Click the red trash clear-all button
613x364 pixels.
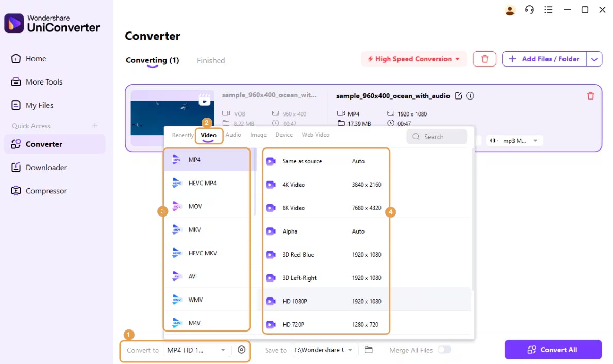[485, 59]
